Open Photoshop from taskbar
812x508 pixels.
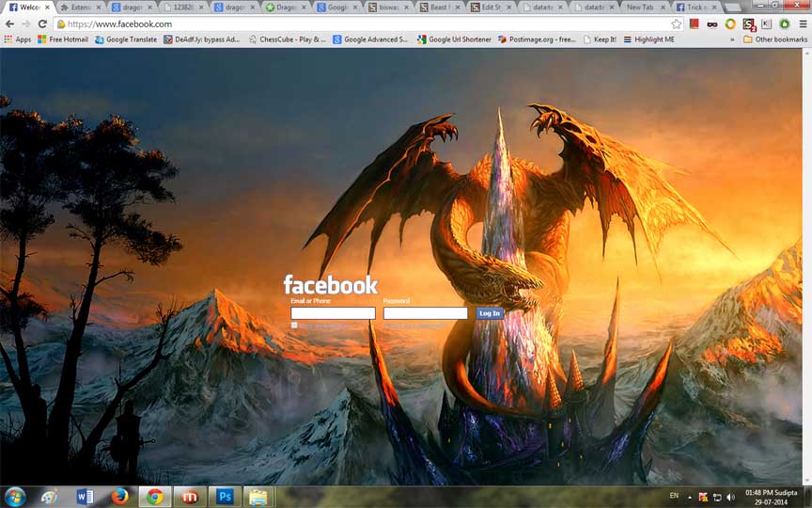click(225, 497)
